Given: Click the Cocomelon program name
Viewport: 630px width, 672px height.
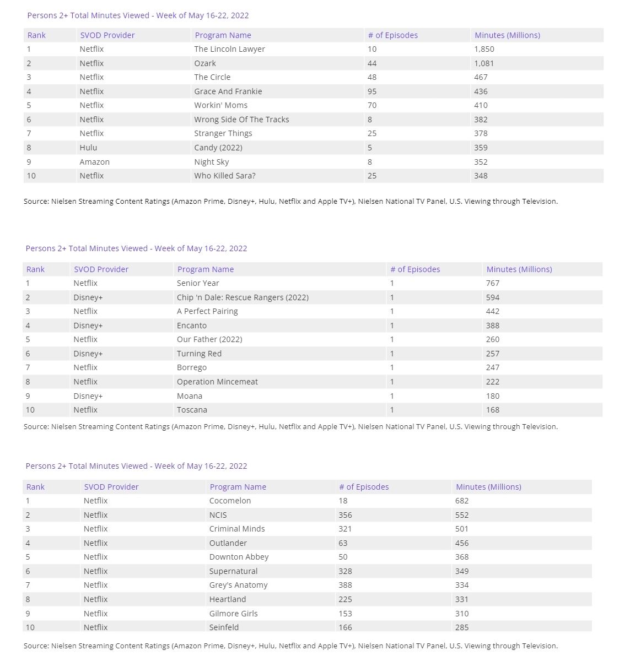Looking at the screenshot, I should tap(230, 501).
